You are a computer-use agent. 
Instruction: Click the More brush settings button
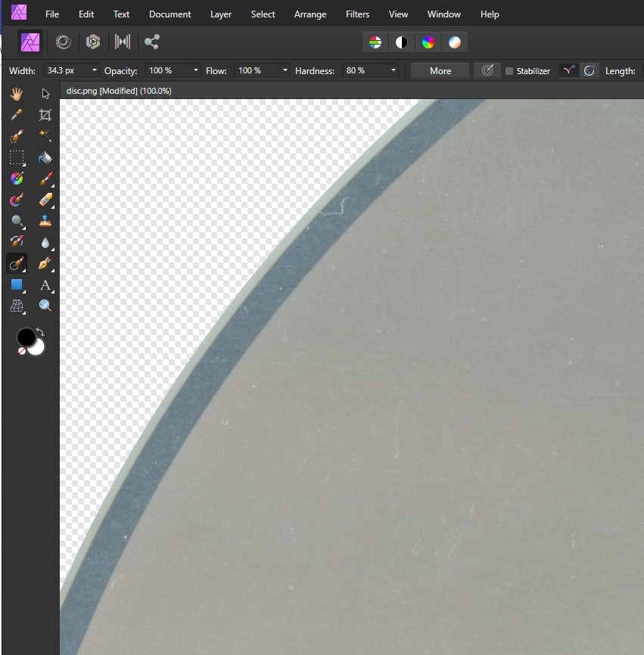(440, 70)
